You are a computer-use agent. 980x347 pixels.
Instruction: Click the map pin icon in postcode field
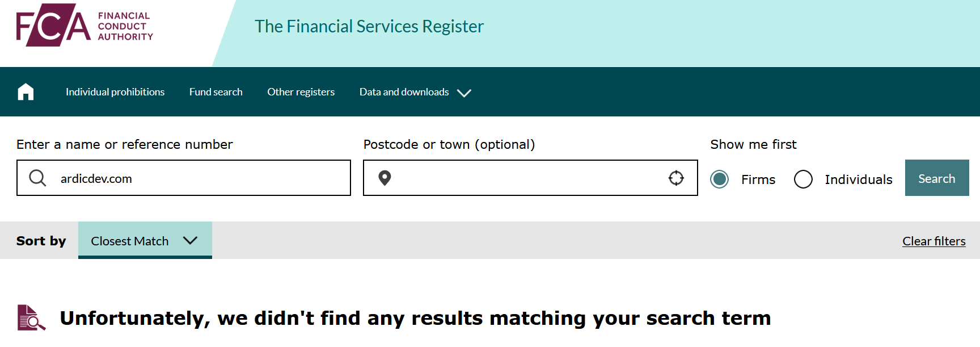click(x=385, y=178)
